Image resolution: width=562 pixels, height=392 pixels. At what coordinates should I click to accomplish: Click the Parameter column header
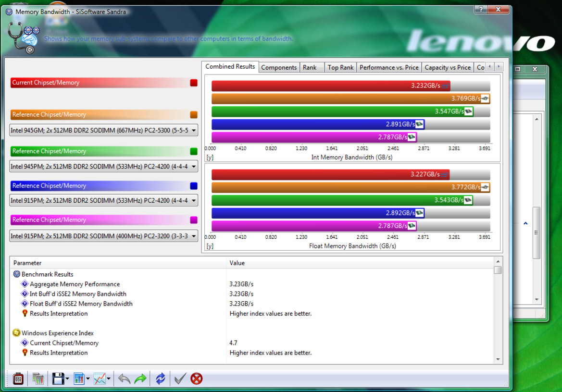click(118, 263)
